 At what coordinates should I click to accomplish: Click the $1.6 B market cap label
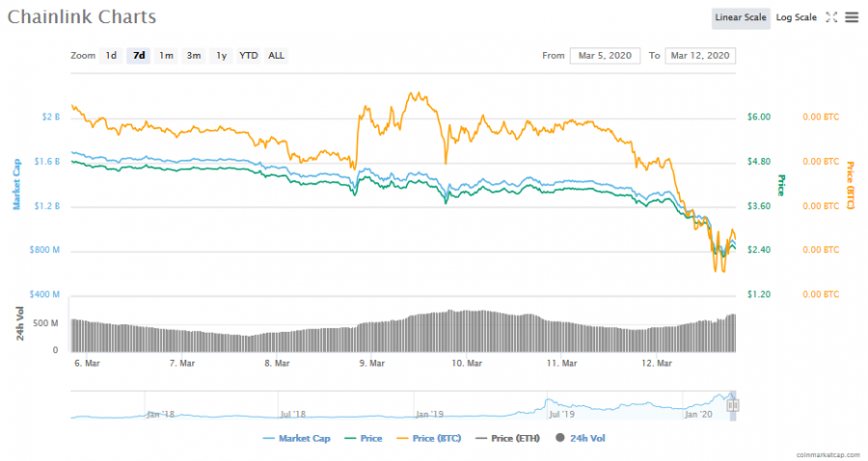click(x=47, y=162)
